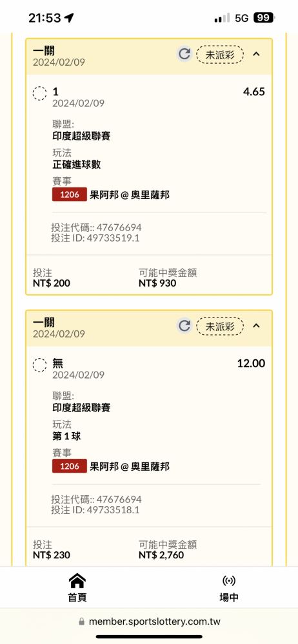Tap the cellular signal bars icon

222,18
